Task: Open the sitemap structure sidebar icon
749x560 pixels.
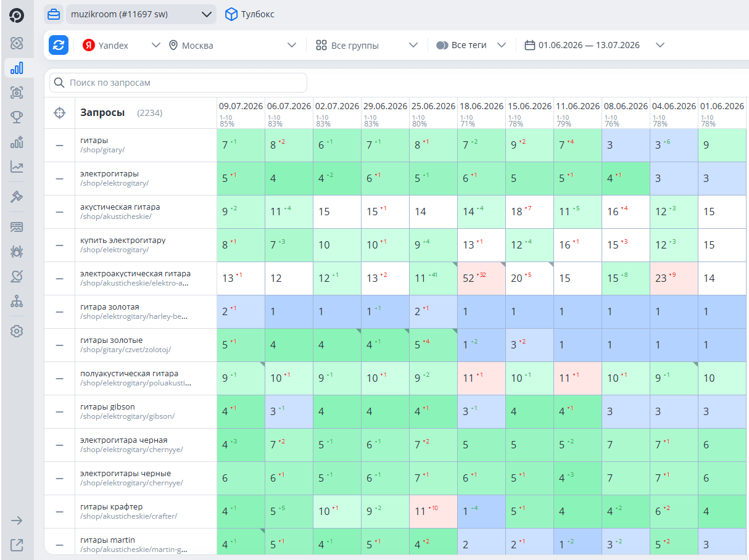Action: (x=17, y=301)
